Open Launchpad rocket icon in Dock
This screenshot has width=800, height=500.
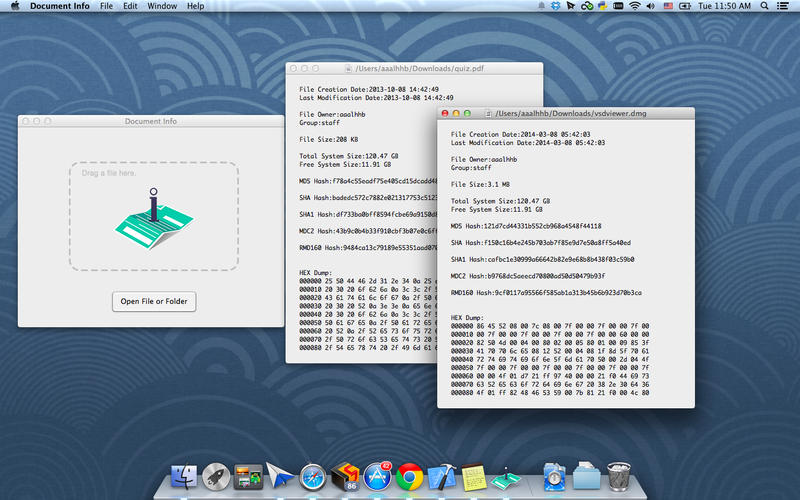pyautogui.click(x=216, y=477)
